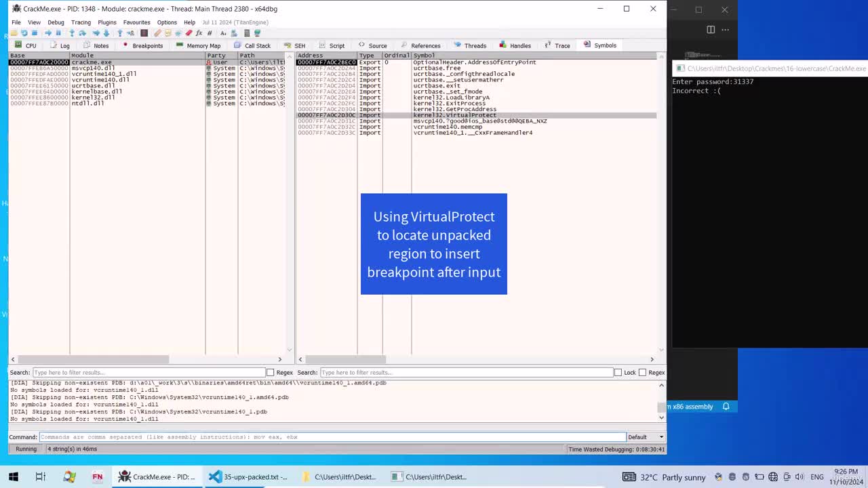The height and width of the screenshot is (488, 868).
Task: Click the symbols pane horizontal scrollbar
Action: 477,359
